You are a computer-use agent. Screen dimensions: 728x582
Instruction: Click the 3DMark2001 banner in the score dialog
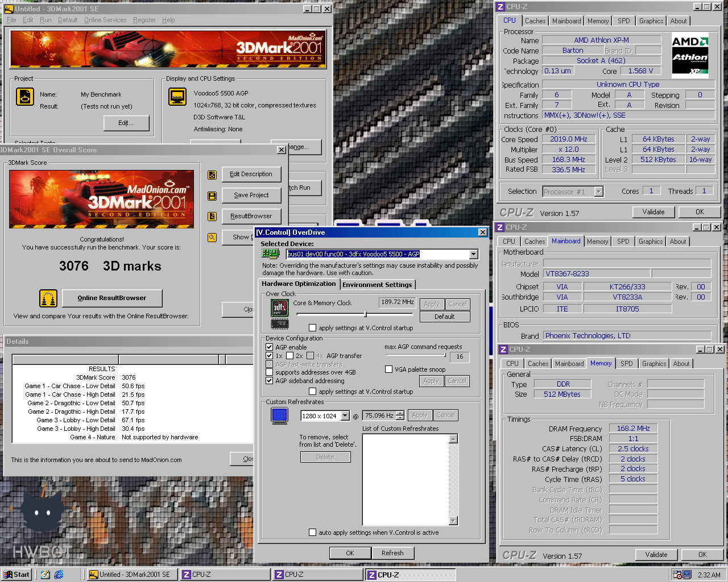pos(101,199)
